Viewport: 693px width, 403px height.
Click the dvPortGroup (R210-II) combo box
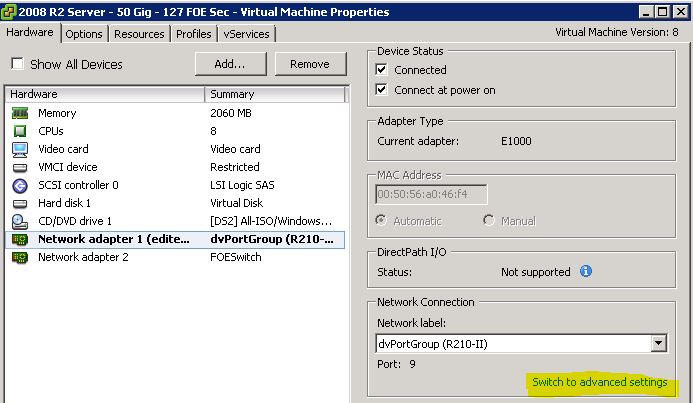(522, 343)
